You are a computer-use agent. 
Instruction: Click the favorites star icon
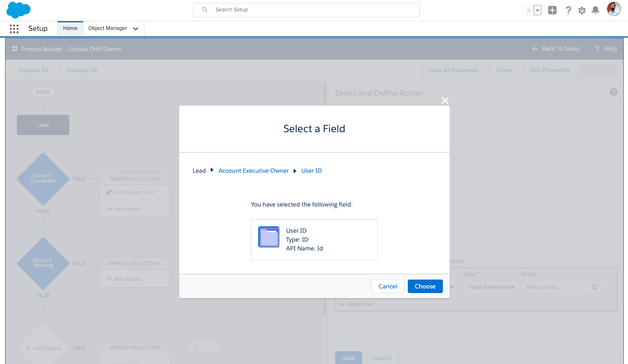tap(528, 10)
